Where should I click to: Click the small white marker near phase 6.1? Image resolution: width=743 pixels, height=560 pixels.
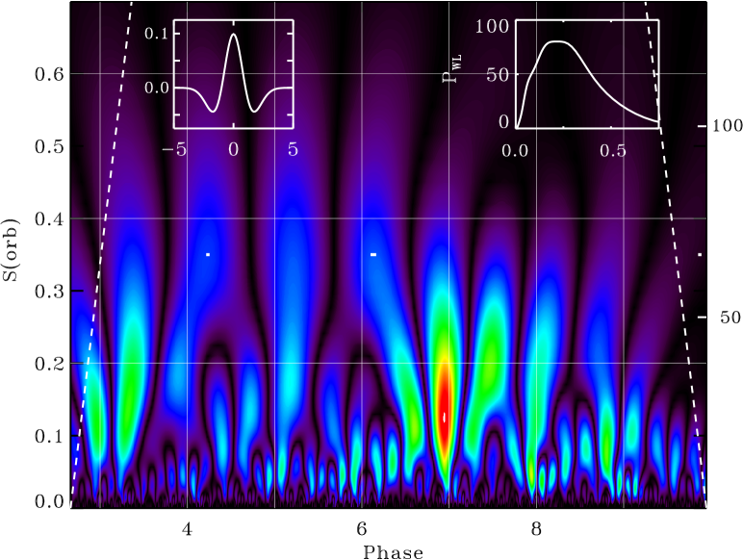373,255
